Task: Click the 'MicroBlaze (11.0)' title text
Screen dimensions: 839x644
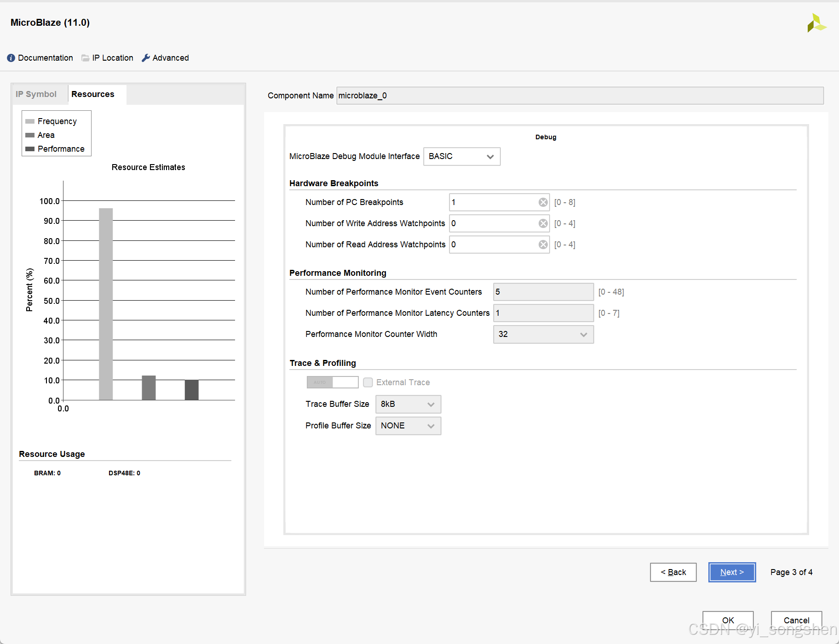Action: tap(50, 23)
